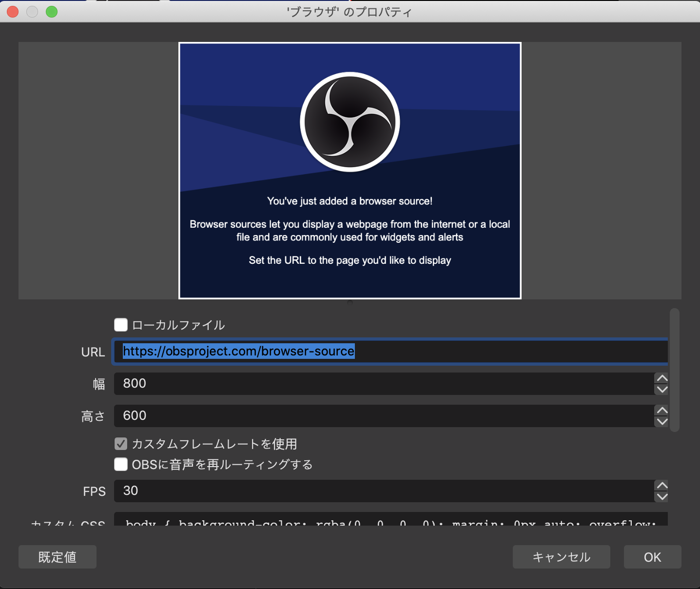
Task: Click the 幅 label text
Action: click(x=99, y=384)
